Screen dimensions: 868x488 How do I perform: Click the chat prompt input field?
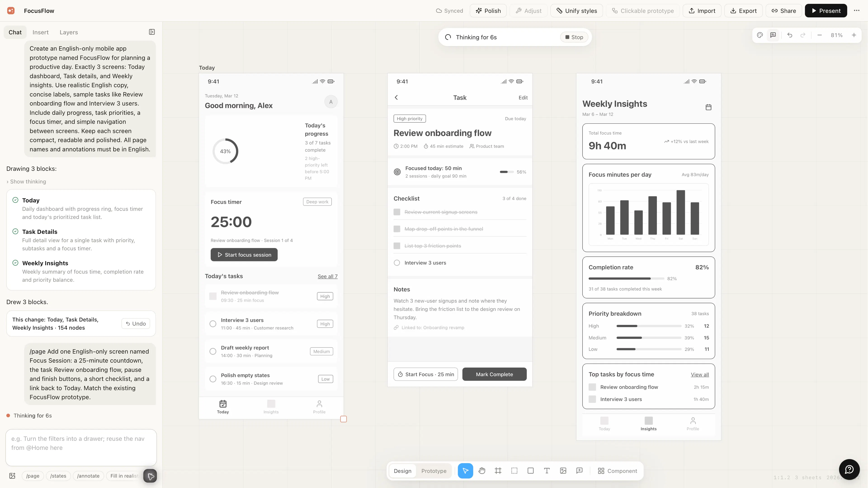pyautogui.click(x=81, y=447)
